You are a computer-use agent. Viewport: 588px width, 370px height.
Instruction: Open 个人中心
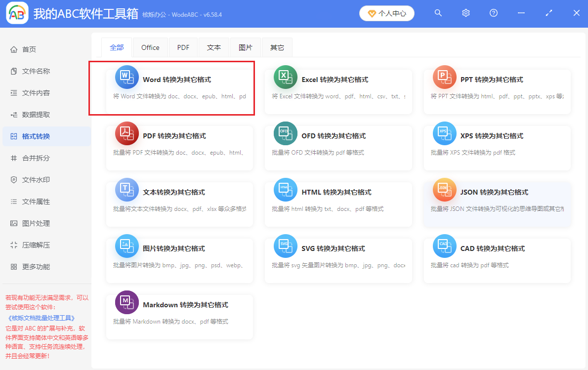coord(387,13)
